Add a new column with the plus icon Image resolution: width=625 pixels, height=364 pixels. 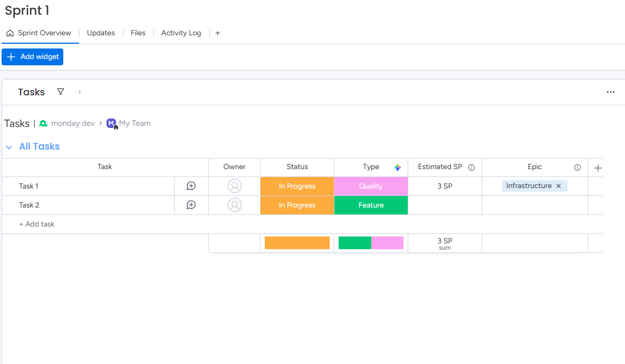(597, 167)
